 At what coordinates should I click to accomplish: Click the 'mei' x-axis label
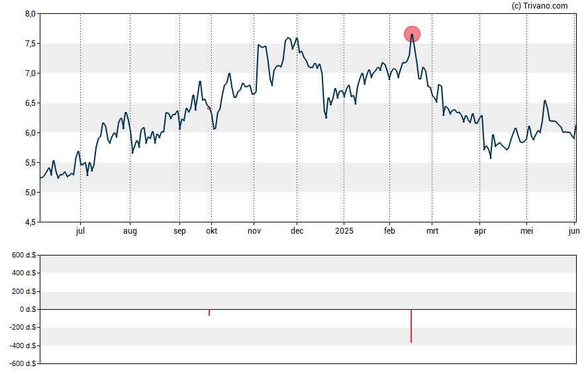[x=526, y=231]
